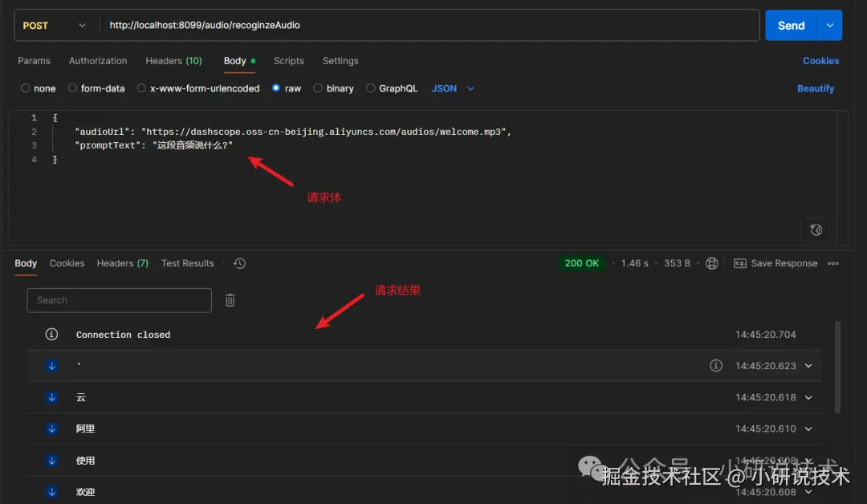Click the Connection closed info icon
The width and height of the screenshot is (867, 504).
(51, 335)
